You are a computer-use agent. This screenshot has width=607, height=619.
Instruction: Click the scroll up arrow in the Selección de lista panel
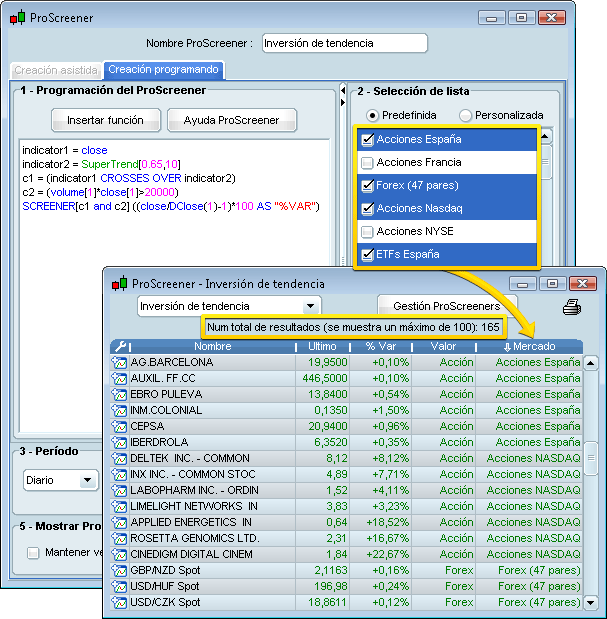click(x=545, y=137)
